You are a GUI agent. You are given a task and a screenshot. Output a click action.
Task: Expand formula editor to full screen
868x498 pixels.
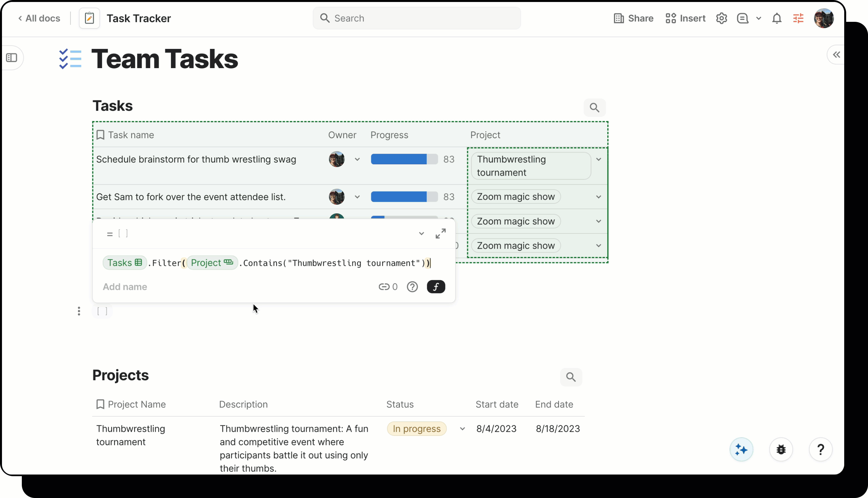pyautogui.click(x=440, y=233)
